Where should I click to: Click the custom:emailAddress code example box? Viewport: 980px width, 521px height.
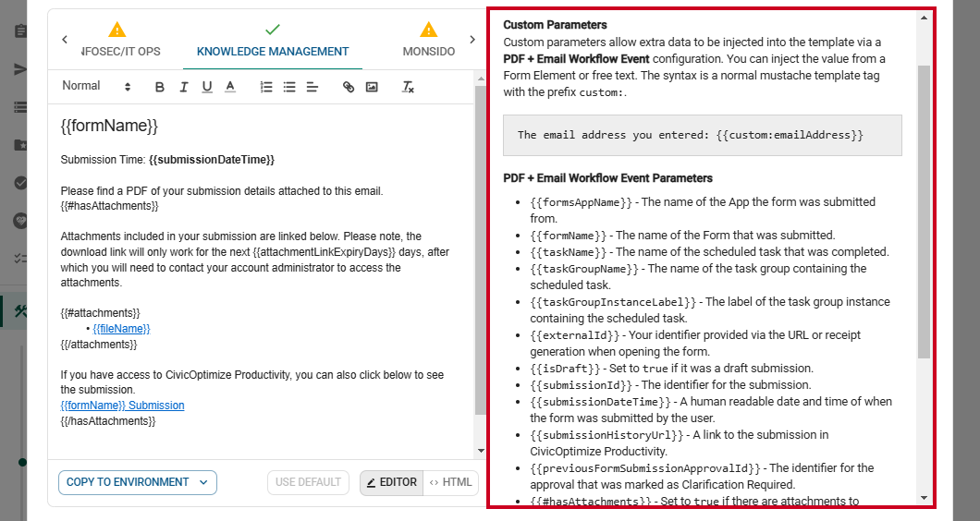[x=703, y=135]
